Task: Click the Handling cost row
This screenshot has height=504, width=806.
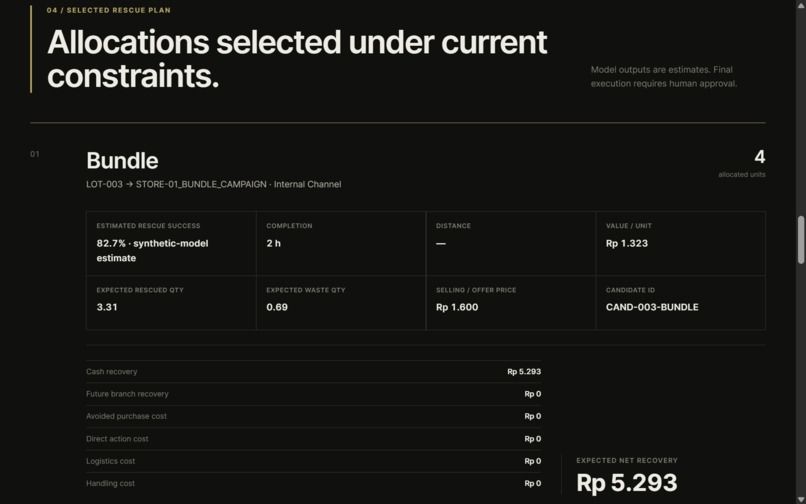Action: [x=314, y=483]
